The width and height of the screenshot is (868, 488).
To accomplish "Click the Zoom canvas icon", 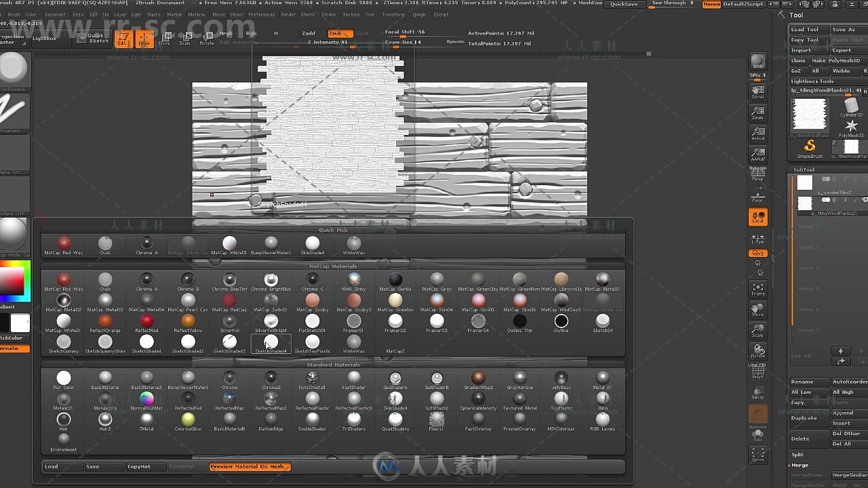I will click(x=757, y=112).
